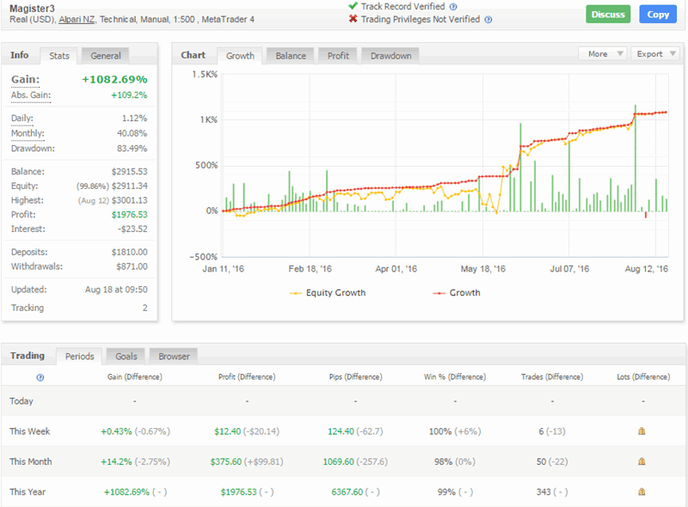Viewport: 688px width, 507px height.
Task: Select the Profit chart tab
Action: pos(338,56)
